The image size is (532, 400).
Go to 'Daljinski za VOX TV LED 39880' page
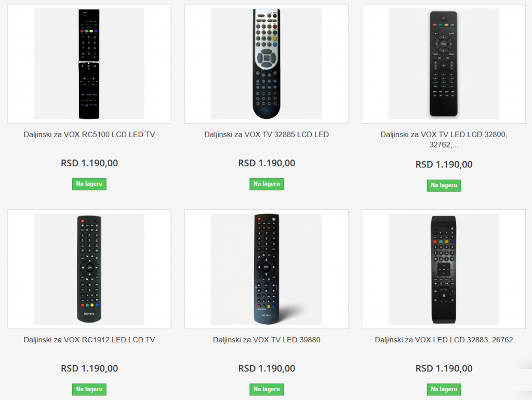pyautogui.click(x=266, y=340)
